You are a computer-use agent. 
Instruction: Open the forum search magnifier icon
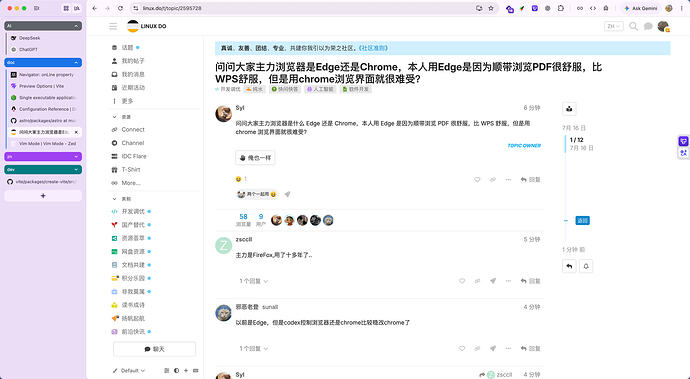[x=633, y=26]
